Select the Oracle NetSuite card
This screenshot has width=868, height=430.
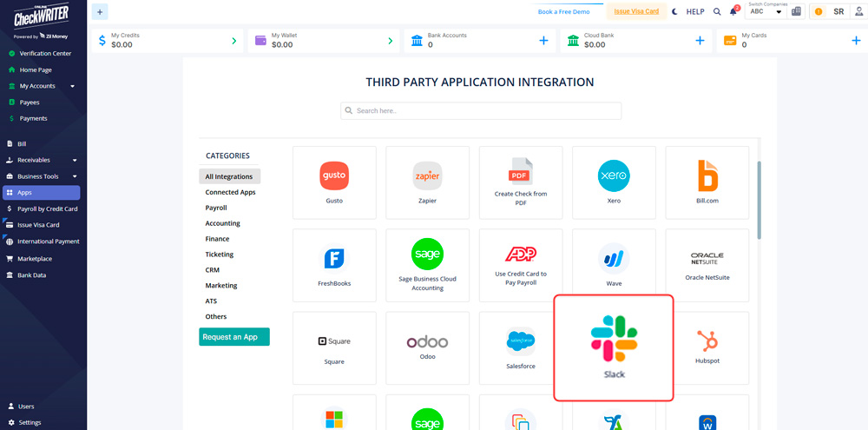pyautogui.click(x=707, y=265)
